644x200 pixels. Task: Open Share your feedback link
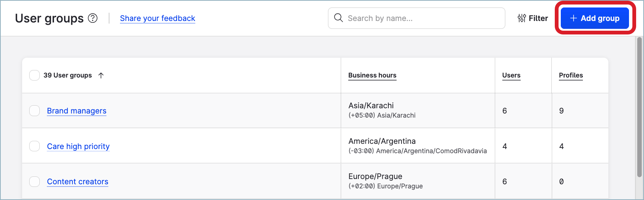coord(157,18)
